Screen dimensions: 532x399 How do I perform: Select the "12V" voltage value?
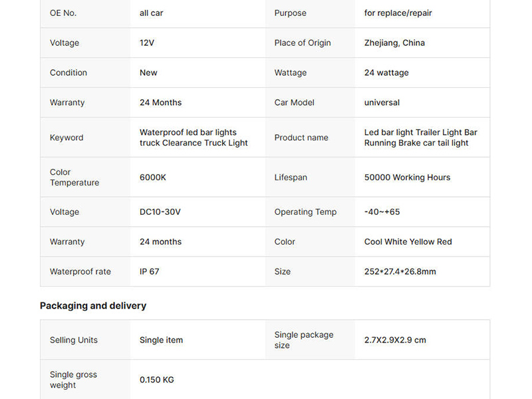point(147,43)
